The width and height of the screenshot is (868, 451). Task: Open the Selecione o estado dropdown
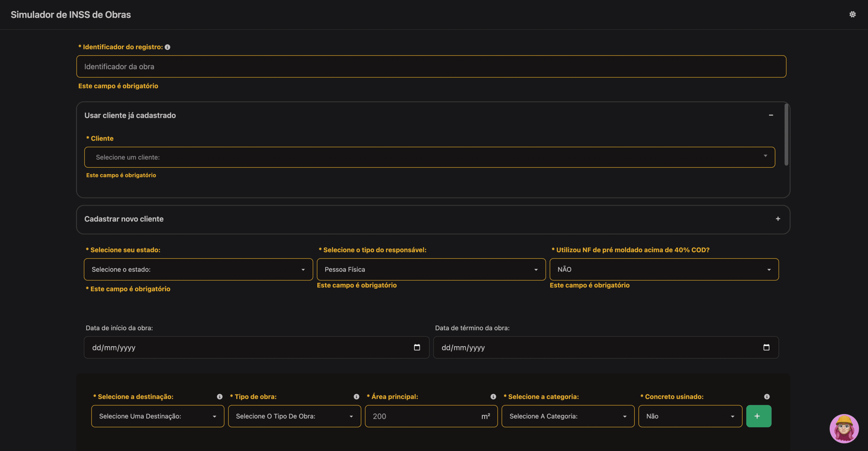198,269
